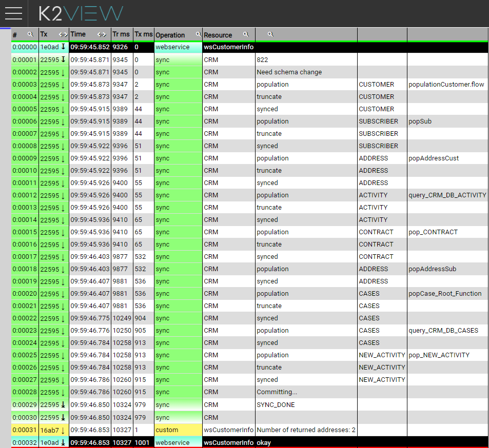
Task: Click the 'Committing...' message cell
Action: 277,392
